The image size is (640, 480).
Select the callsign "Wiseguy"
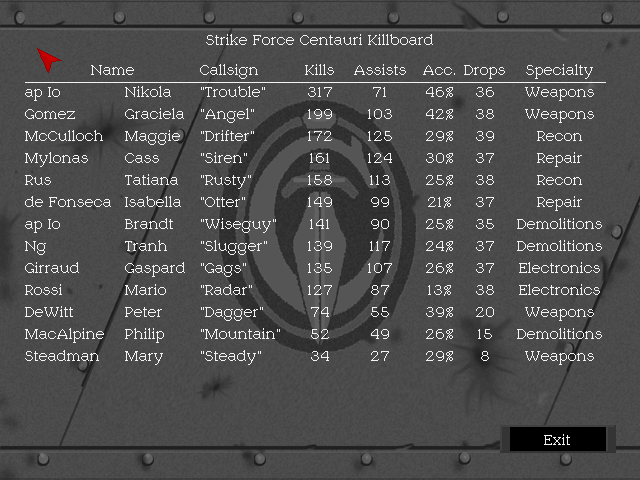click(238, 225)
